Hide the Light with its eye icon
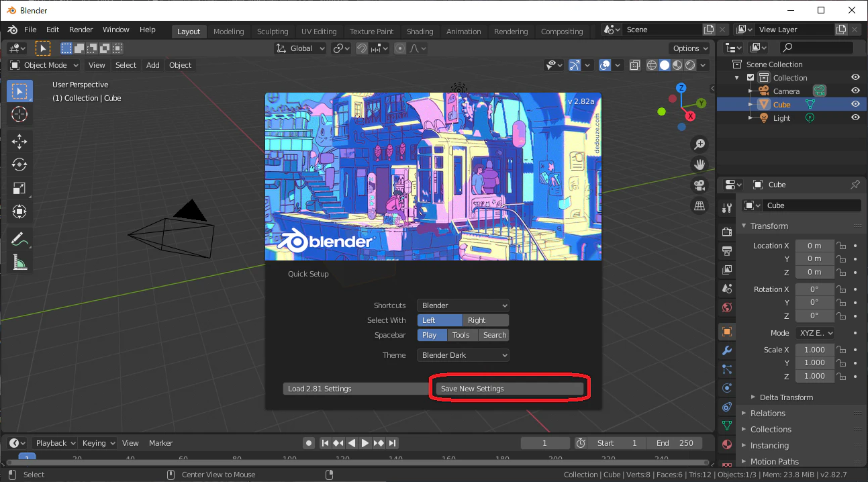 click(x=855, y=118)
